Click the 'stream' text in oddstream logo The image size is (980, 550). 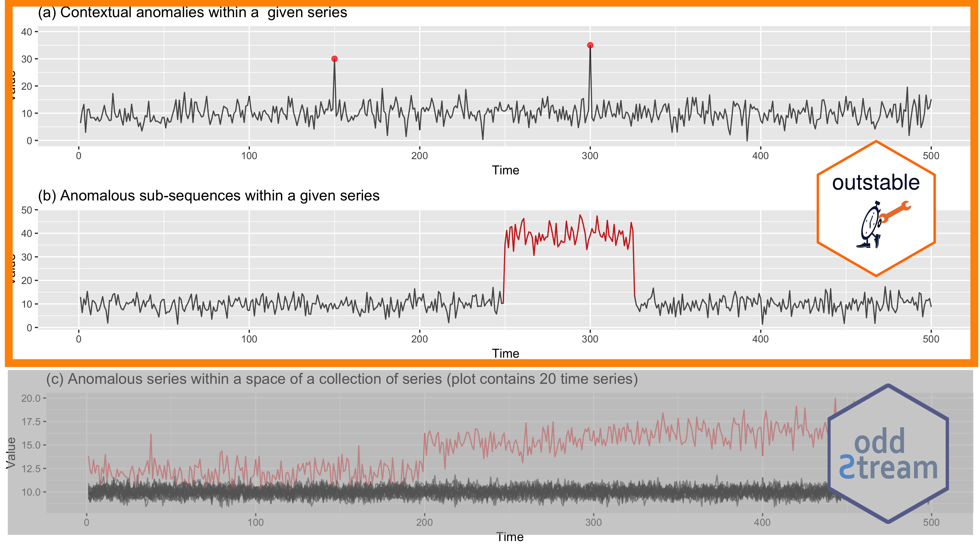point(888,468)
